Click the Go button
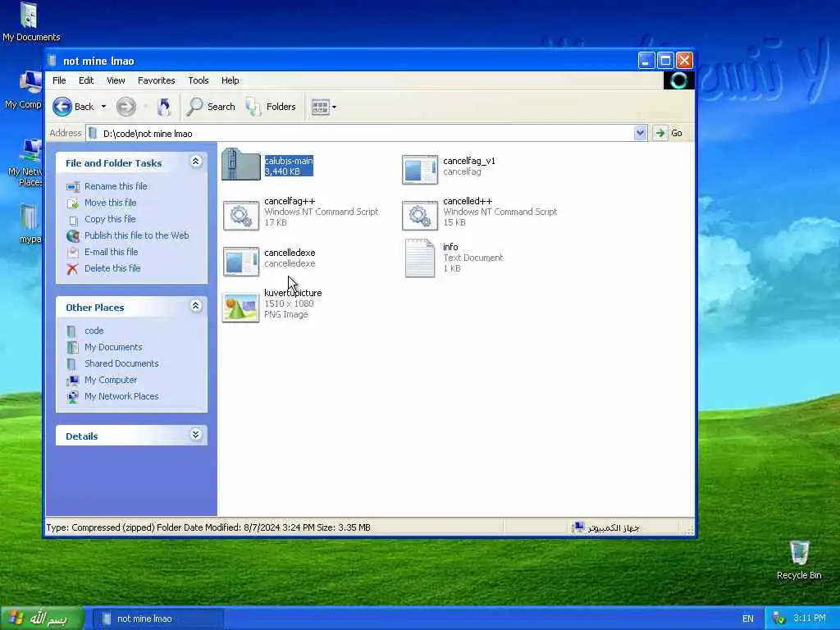Viewport: 840px width, 630px height. pos(668,133)
